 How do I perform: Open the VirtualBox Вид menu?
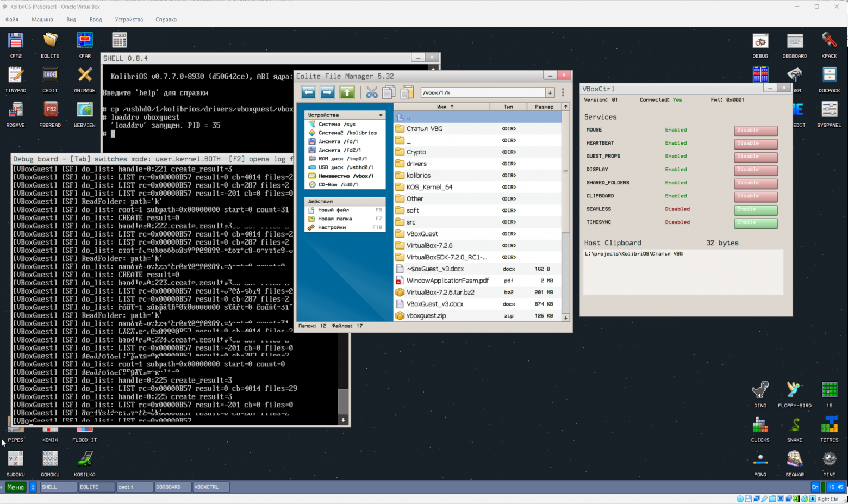(x=71, y=20)
